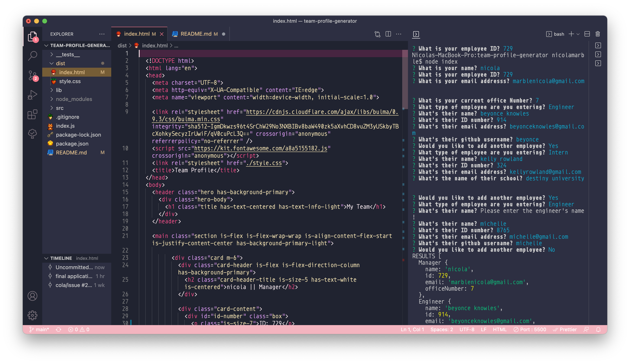Create a new terminal
The image size is (630, 364).
571,34
